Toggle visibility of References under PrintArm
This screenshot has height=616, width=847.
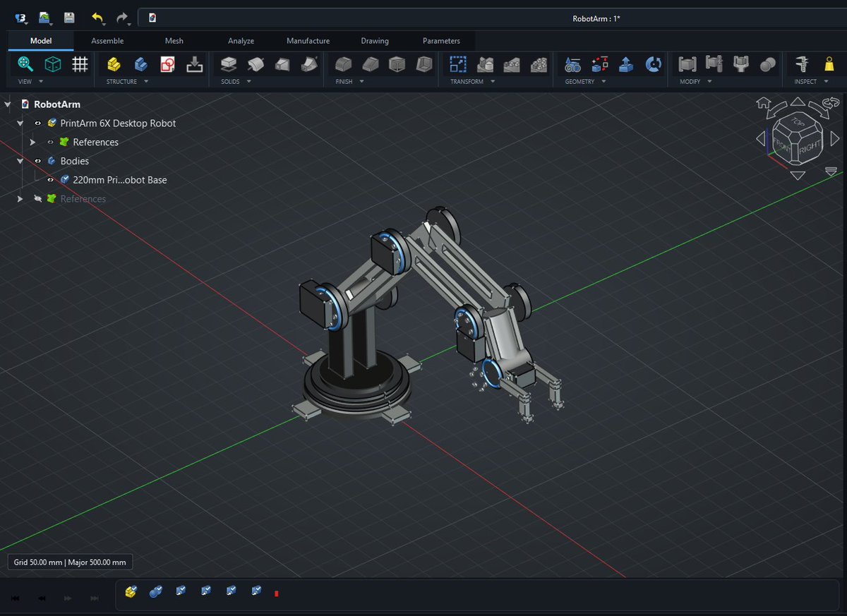(x=51, y=143)
